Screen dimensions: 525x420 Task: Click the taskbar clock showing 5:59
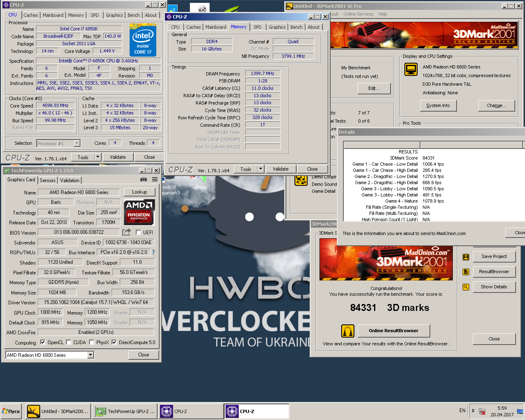[x=502, y=411]
